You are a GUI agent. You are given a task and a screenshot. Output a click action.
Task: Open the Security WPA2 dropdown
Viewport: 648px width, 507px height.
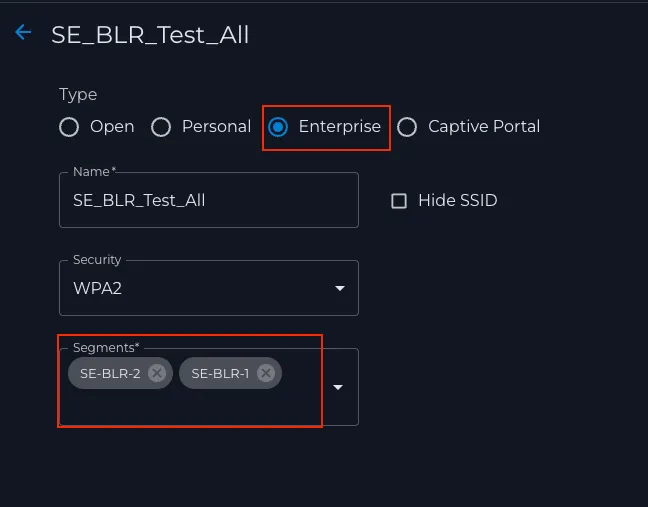(x=209, y=288)
